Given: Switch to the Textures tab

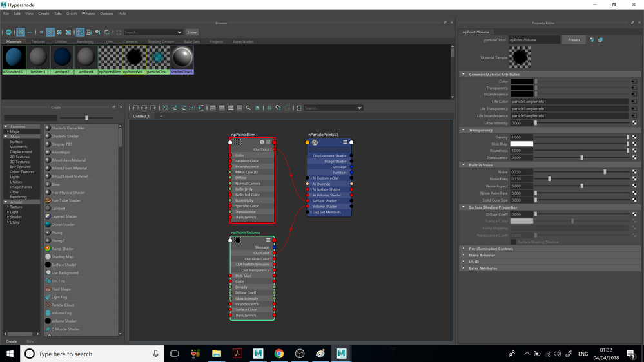Looking at the screenshot, I should 38,41.
